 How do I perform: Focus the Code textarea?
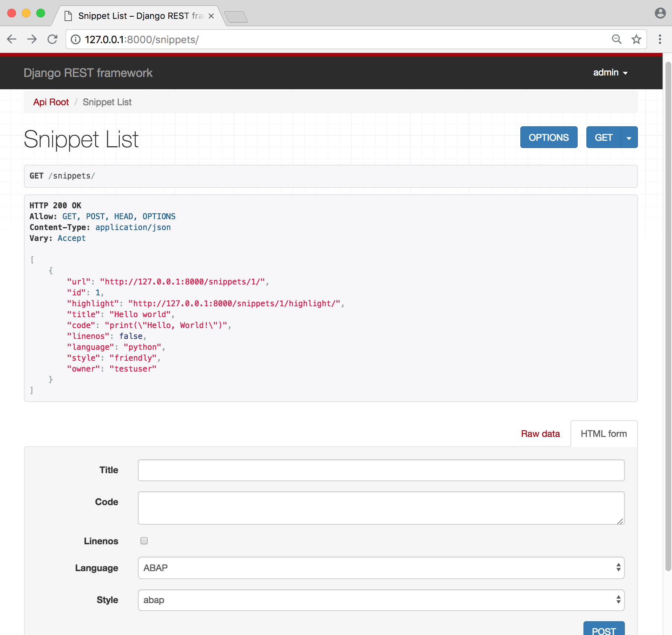click(x=381, y=508)
